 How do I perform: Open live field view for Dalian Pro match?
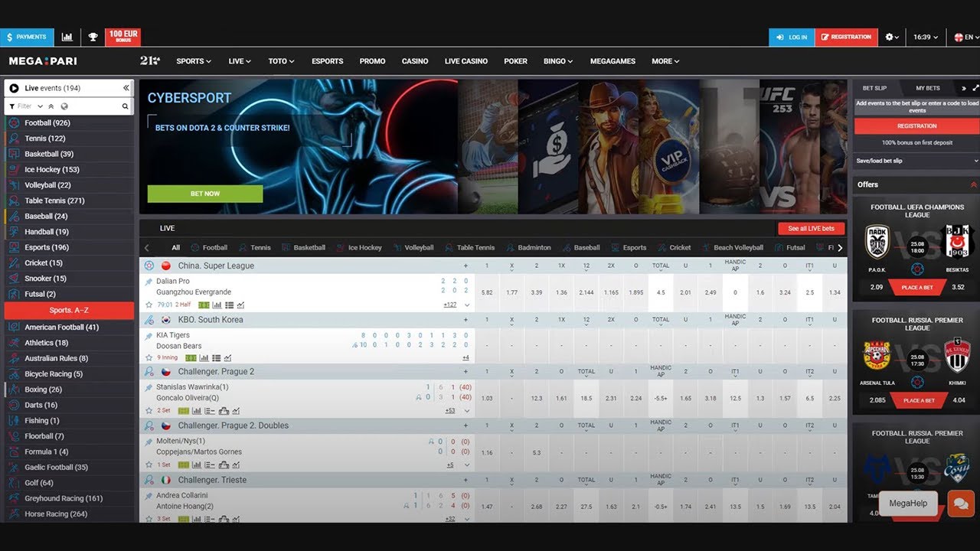click(x=204, y=305)
